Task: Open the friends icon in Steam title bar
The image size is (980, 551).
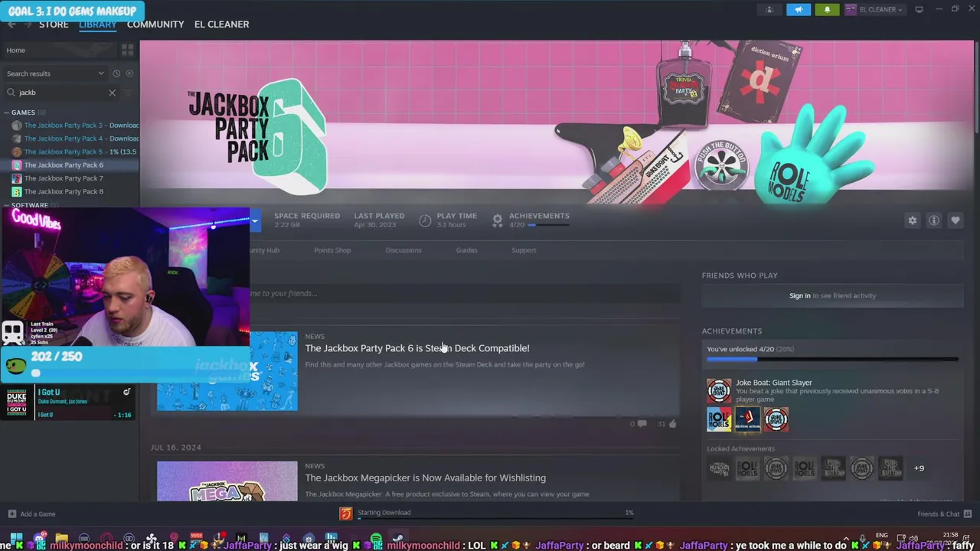Action: click(x=769, y=9)
